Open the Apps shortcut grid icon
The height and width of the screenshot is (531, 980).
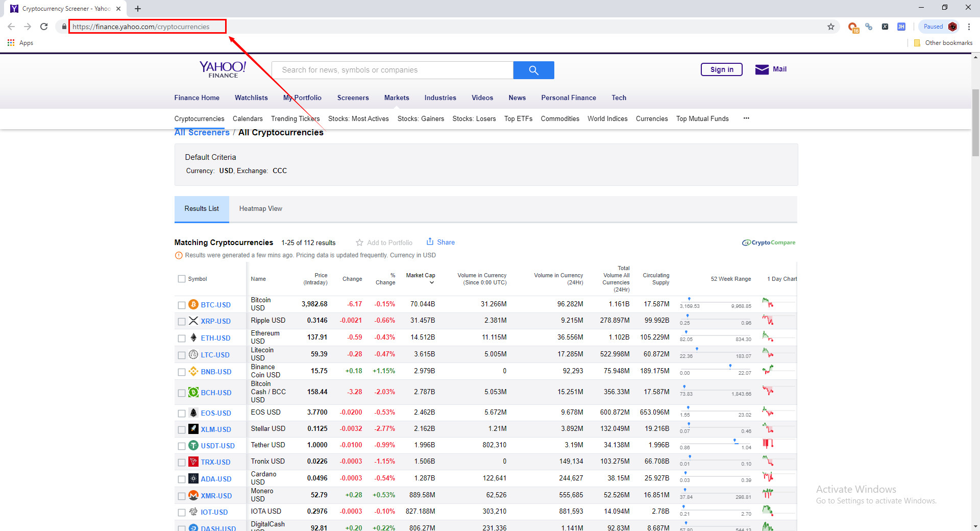click(11, 43)
